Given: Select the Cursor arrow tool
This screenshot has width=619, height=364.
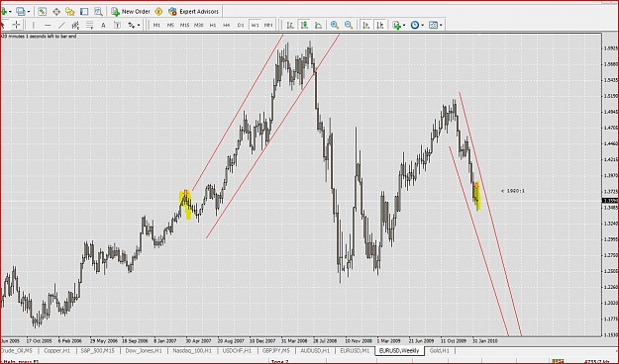Looking at the screenshot, I should [2, 25].
